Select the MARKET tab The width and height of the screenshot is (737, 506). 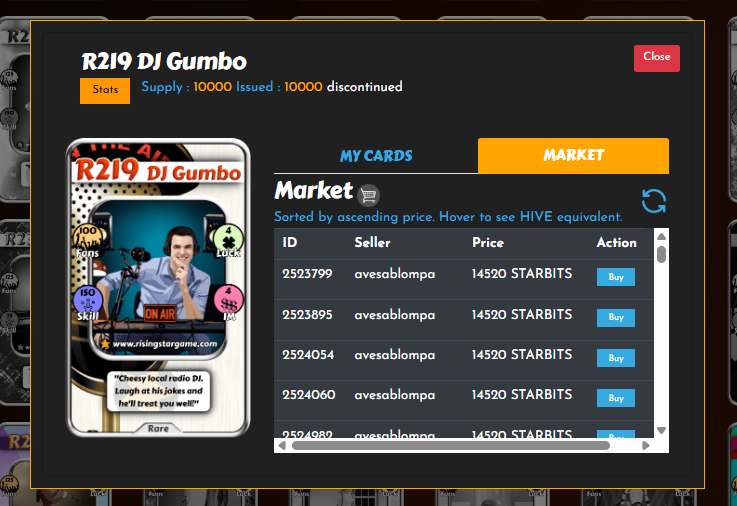click(x=573, y=156)
